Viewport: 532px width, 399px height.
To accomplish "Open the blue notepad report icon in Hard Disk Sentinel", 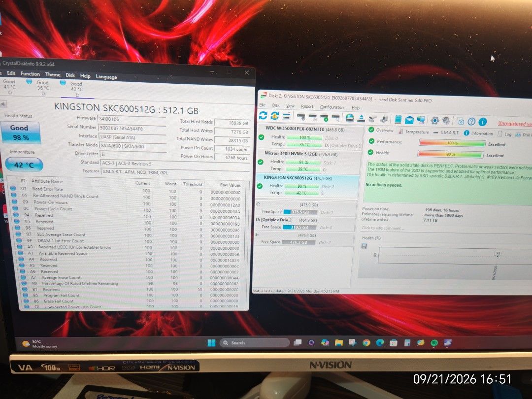I will (x=398, y=119).
